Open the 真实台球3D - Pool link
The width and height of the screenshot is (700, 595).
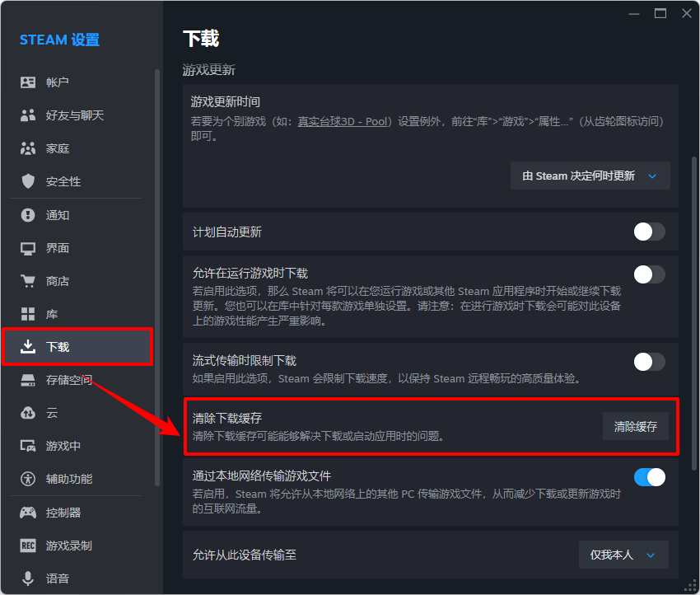343,121
